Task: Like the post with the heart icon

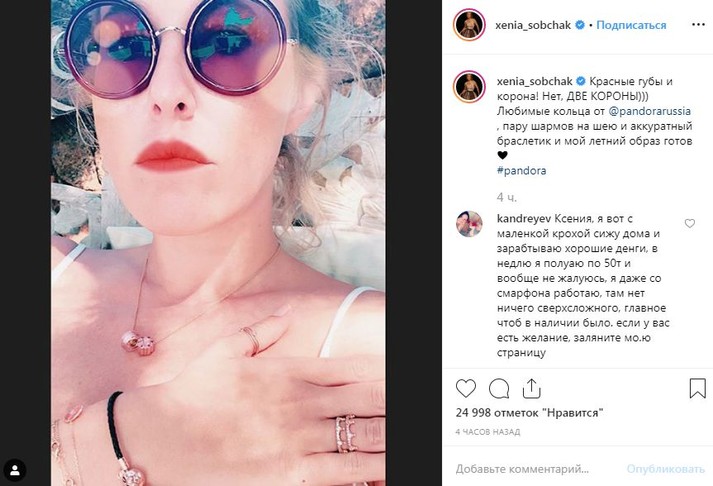Action: (466, 389)
